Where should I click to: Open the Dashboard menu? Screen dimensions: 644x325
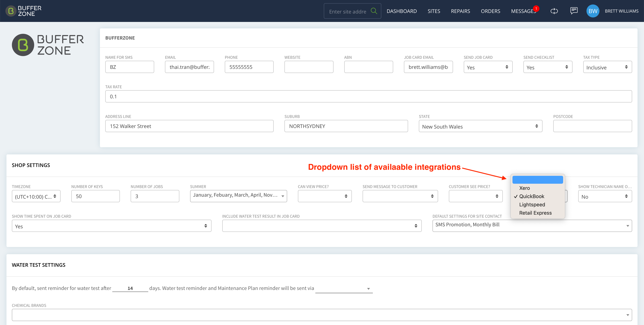pyautogui.click(x=401, y=11)
